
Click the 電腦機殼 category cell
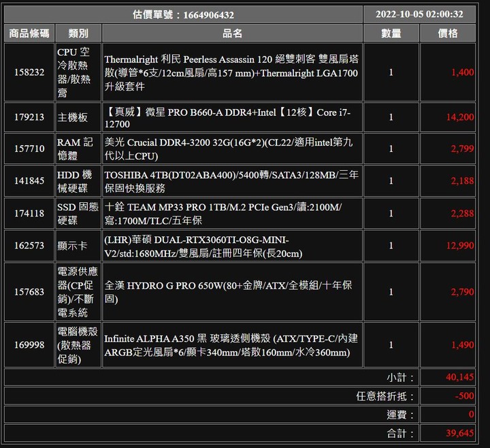[x=78, y=345]
